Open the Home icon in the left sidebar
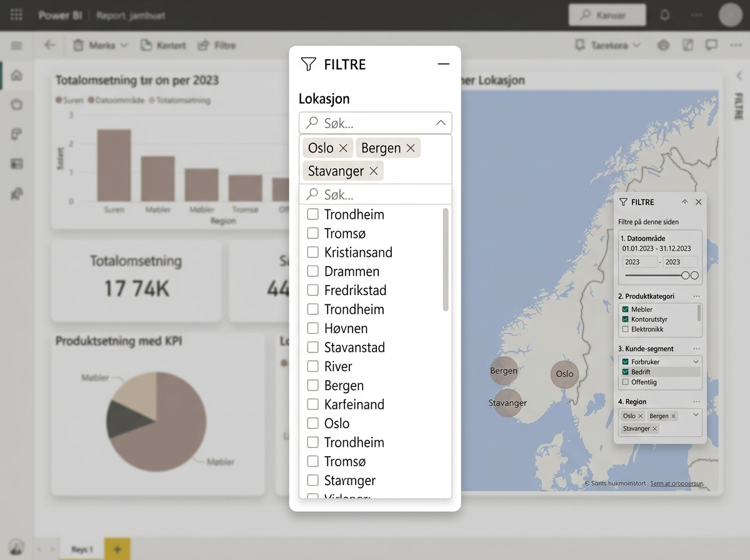Image resolution: width=750 pixels, height=560 pixels. tap(17, 75)
